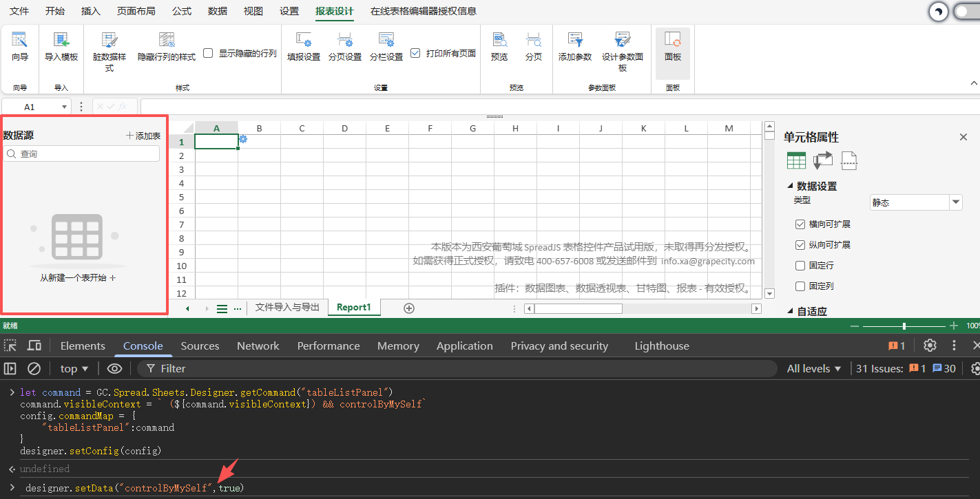Open 分页设置 pagination settings

[x=345, y=46]
